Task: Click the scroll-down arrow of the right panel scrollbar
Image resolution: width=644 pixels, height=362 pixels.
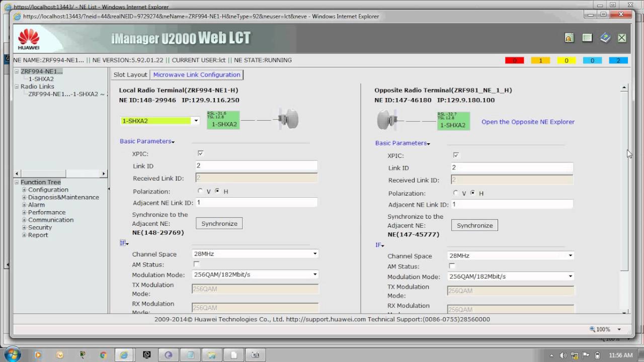Action: (x=624, y=312)
